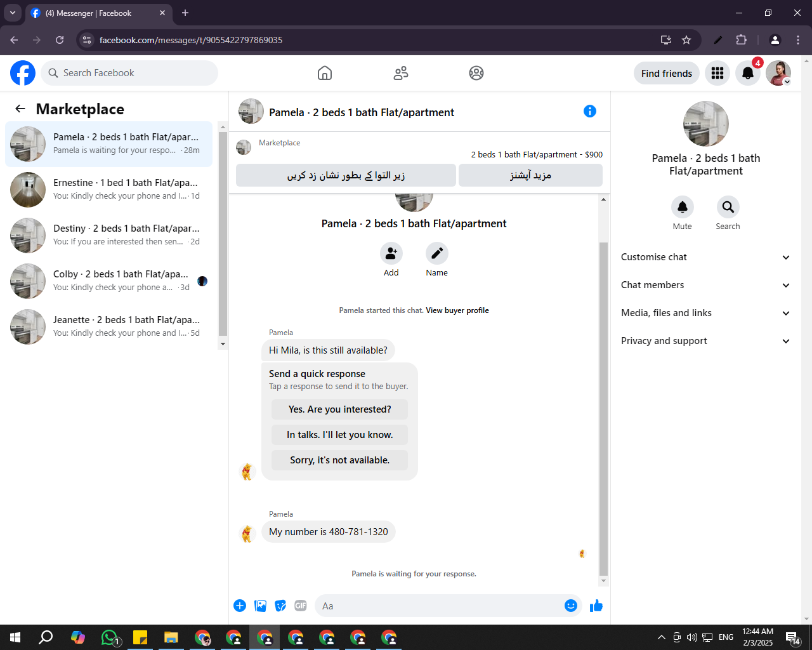Open the emoji picker

571,606
